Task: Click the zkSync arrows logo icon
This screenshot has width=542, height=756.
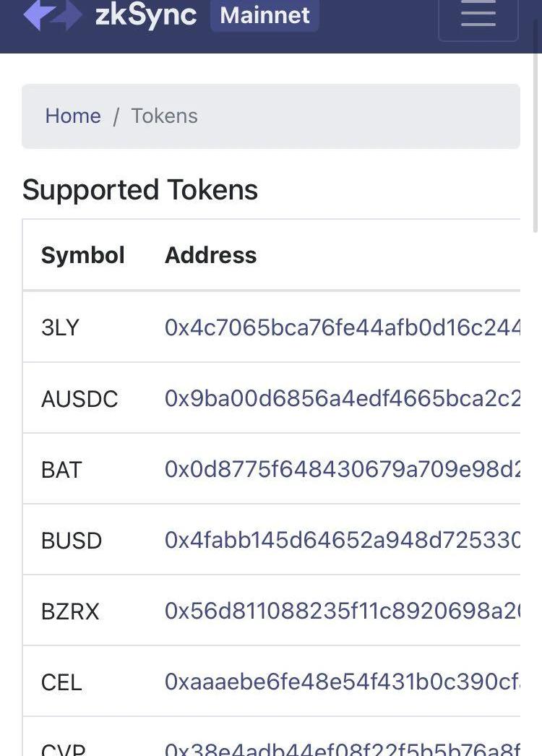Action: point(52,14)
